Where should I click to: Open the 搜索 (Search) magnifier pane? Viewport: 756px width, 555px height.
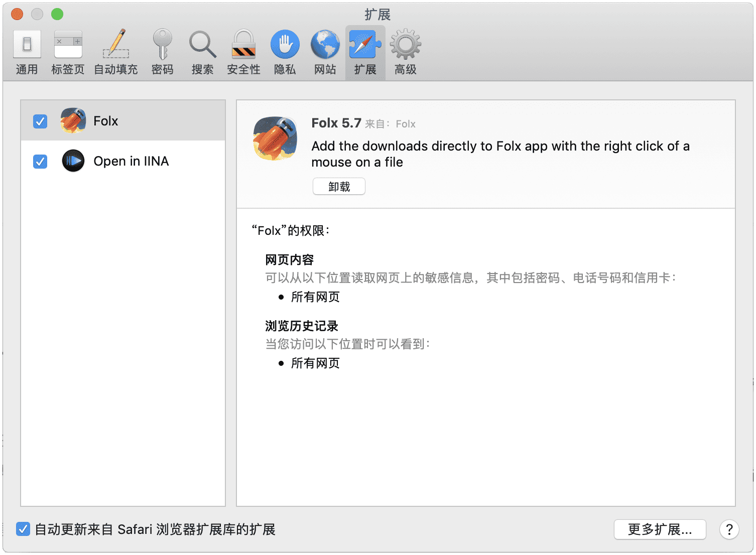pyautogui.click(x=202, y=53)
